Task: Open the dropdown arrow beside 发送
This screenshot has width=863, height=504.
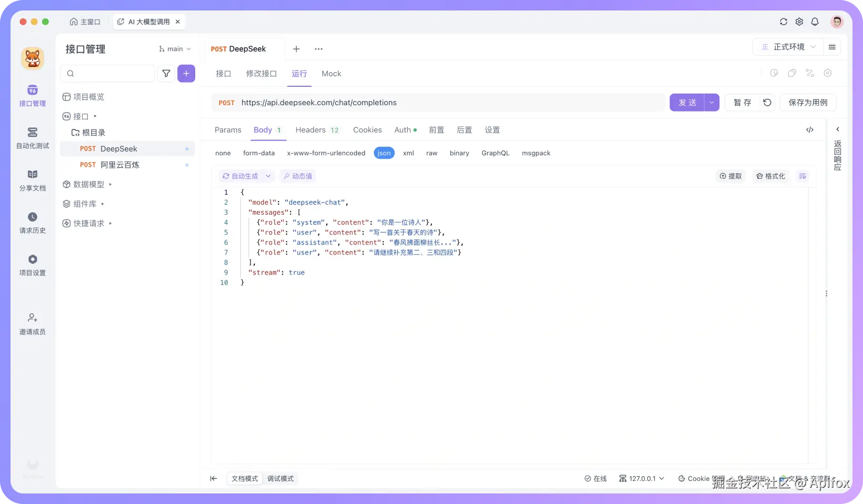Action: click(x=711, y=103)
